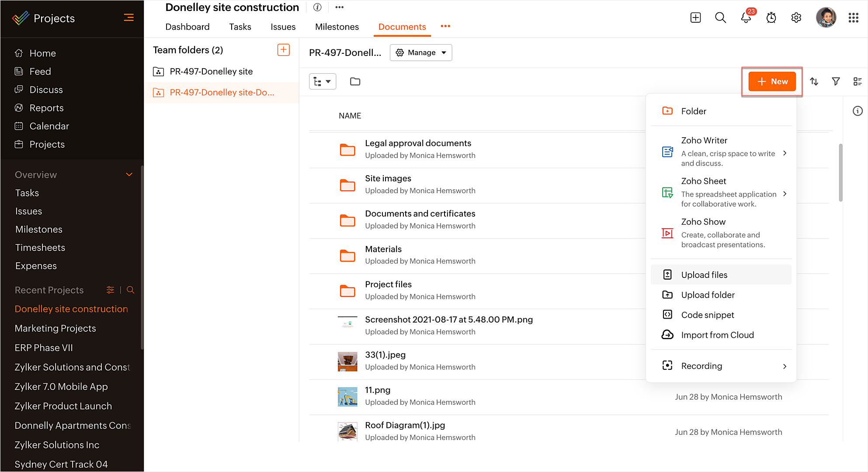Click the orange New button
Screen dimensions: 868x472
(772, 81)
